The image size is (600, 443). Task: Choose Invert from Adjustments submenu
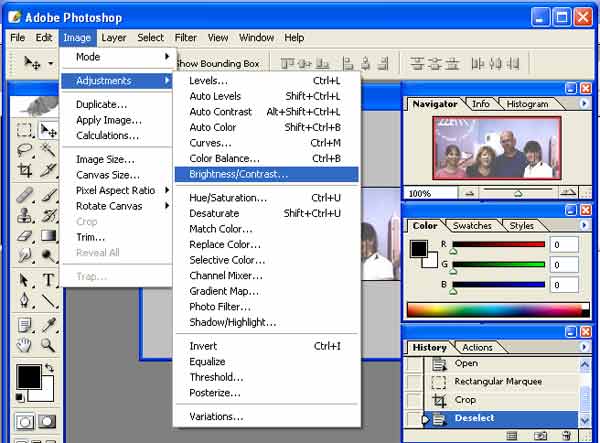(267, 346)
